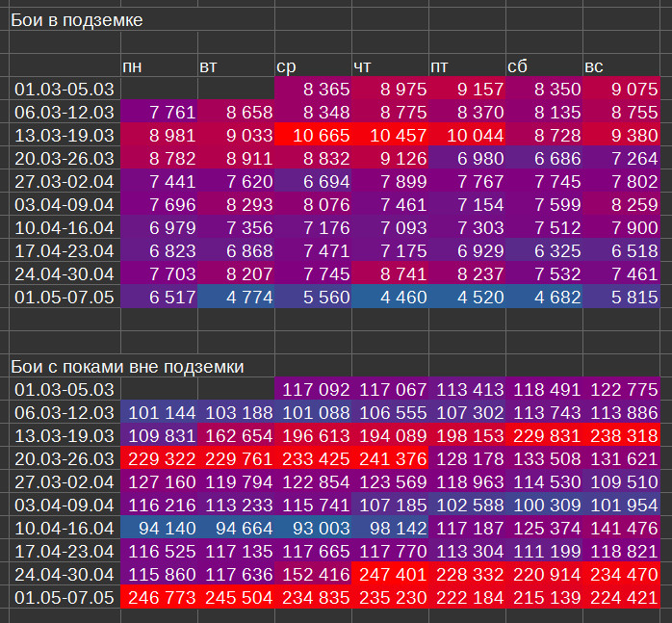Select cell with value 10 457
The height and width of the screenshot is (623, 672).
391,136
